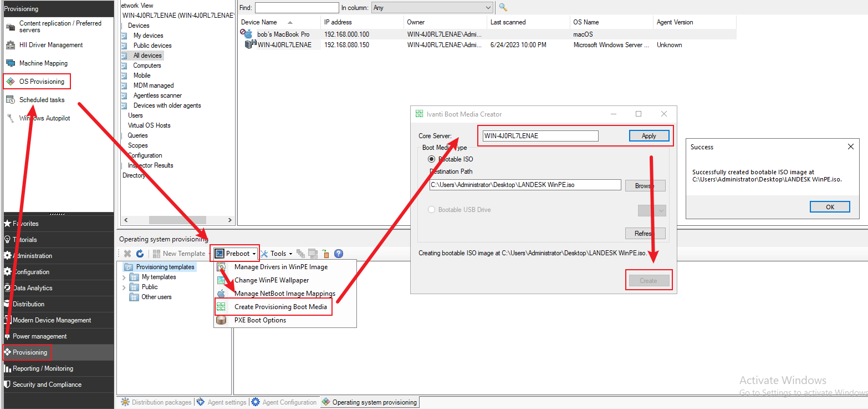Screen dimensions: 868x409
Task: Click OK in the Success dialog
Action: click(x=830, y=206)
